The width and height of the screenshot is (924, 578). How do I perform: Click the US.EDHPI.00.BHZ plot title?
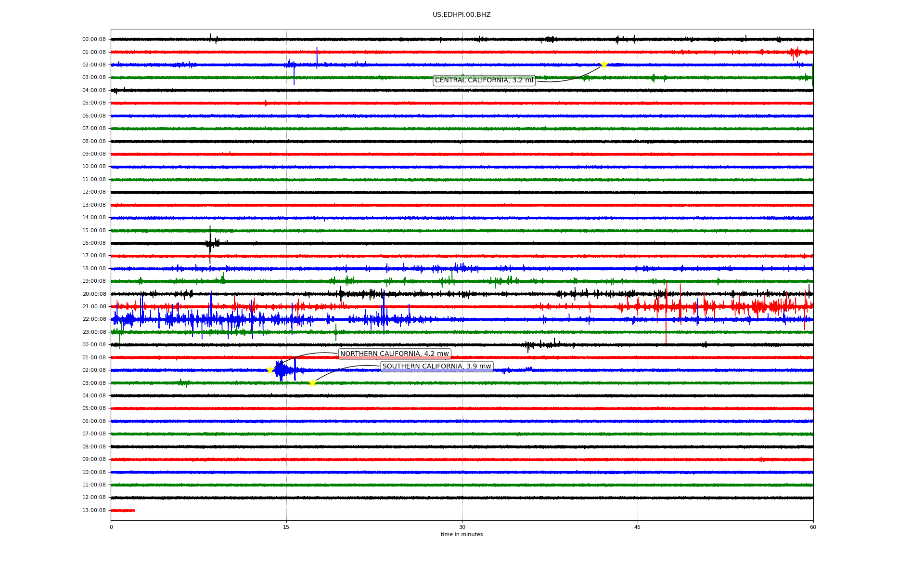[x=462, y=15]
